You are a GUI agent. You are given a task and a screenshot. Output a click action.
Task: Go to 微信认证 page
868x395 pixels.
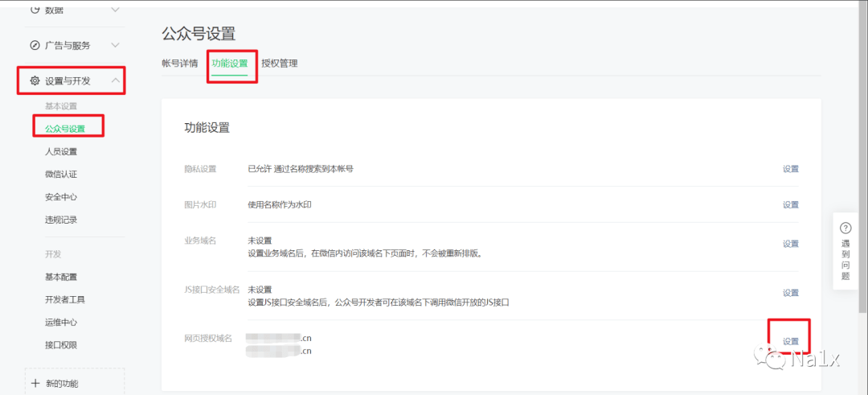tap(61, 175)
